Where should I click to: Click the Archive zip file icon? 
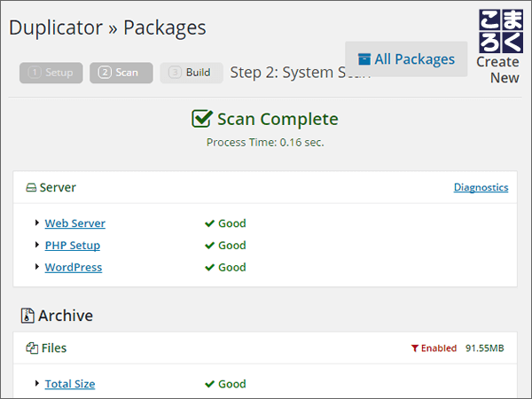[27, 316]
